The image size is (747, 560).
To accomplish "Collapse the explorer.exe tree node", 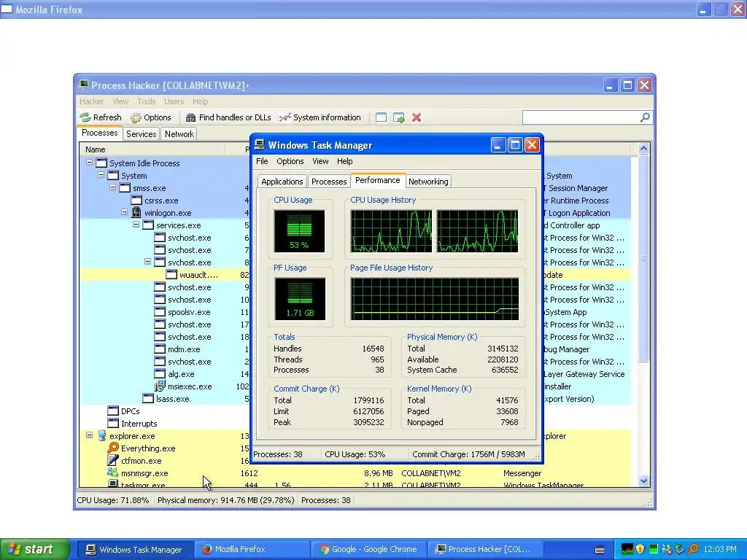I will [89, 435].
